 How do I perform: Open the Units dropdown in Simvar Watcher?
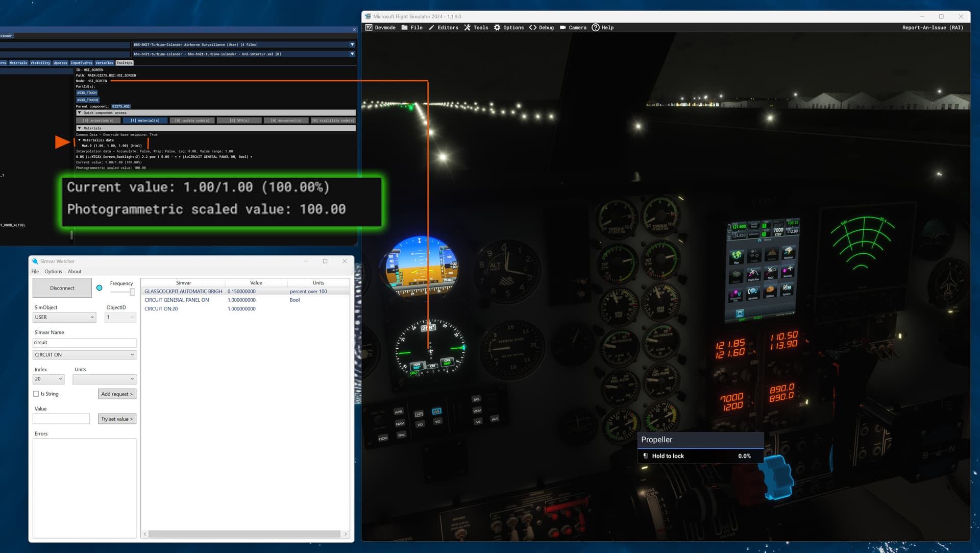tap(104, 379)
